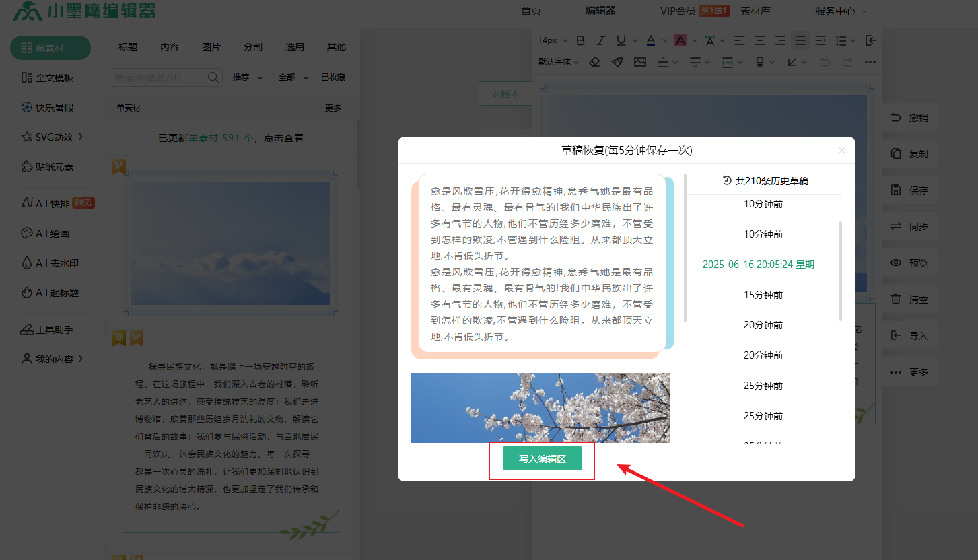Toggle underline formatting

point(620,40)
